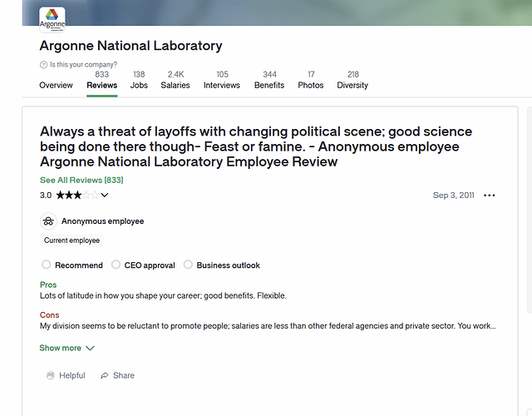
Task: Switch to the Jobs tab
Action: point(139,80)
